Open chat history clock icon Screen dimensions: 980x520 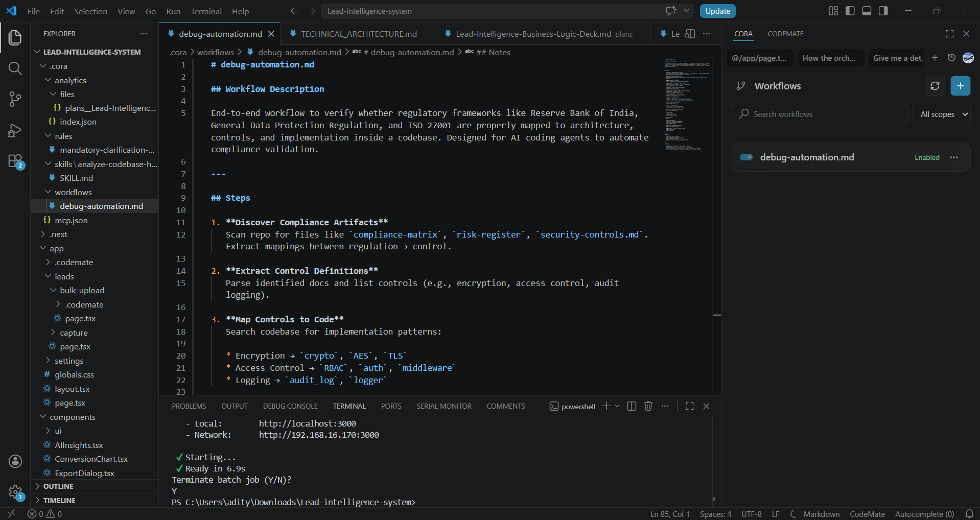click(x=951, y=58)
